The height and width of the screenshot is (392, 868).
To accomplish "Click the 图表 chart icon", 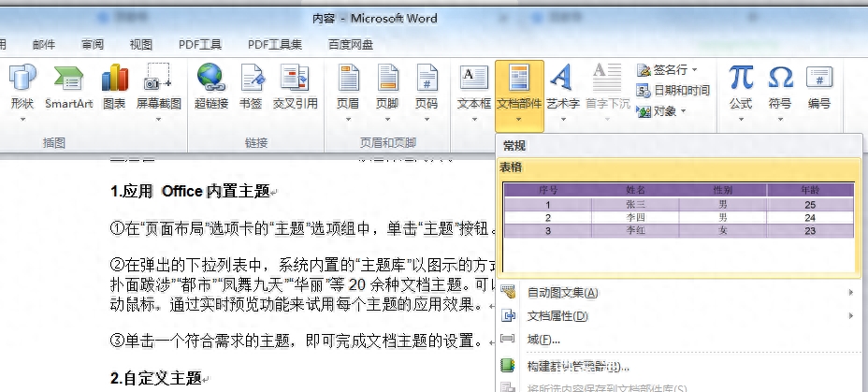I will click(115, 77).
